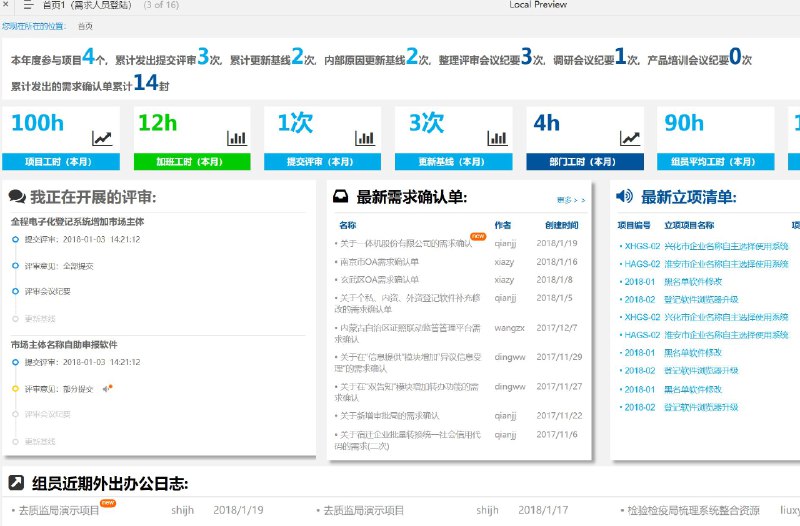
Task: Click date 2017/11/29 in the confirmation list
Action: (x=559, y=357)
